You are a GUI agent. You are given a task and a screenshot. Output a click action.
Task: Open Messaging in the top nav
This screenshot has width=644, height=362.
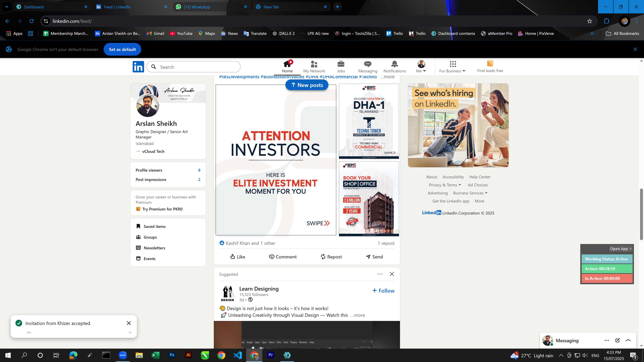pyautogui.click(x=367, y=67)
